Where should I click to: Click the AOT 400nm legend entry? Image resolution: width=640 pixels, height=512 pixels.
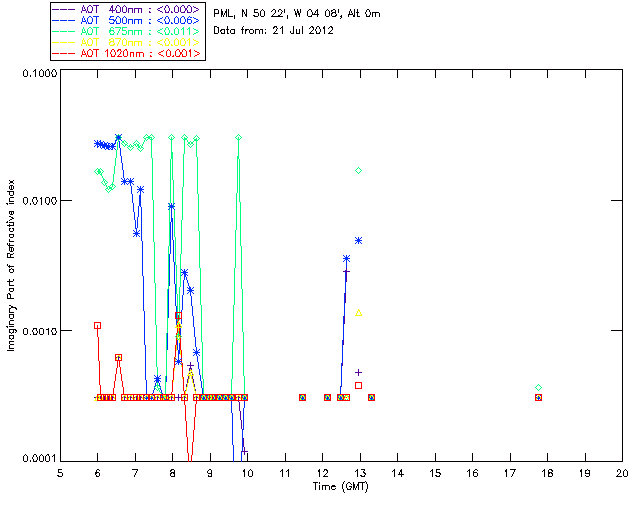pos(127,9)
